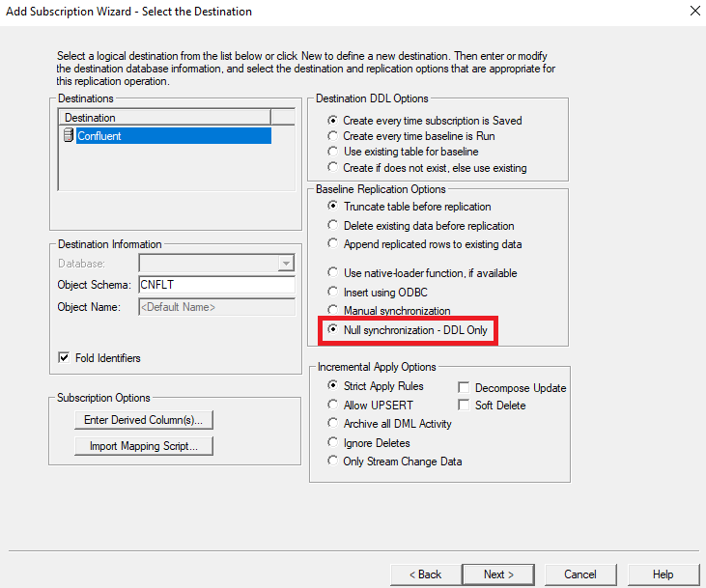The image size is (706, 588).
Task: Open Help for this wizard
Action: (x=663, y=574)
